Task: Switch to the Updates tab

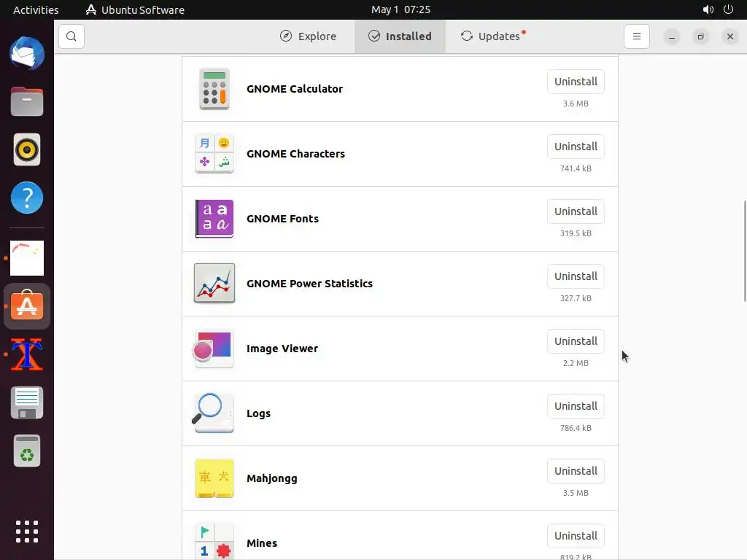Action: (492, 36)
